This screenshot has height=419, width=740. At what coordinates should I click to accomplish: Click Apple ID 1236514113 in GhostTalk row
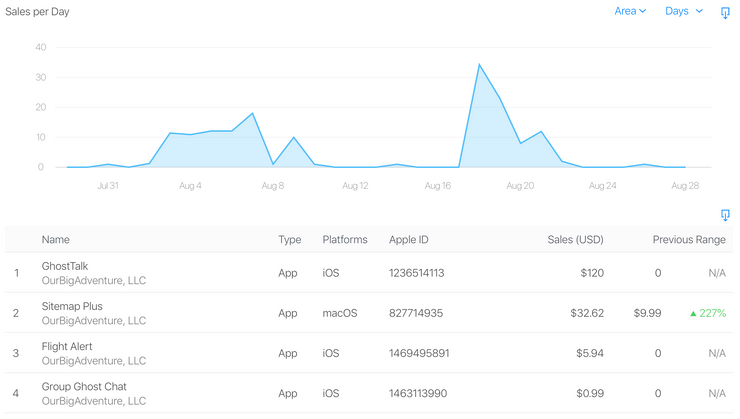tap(416, 273)
